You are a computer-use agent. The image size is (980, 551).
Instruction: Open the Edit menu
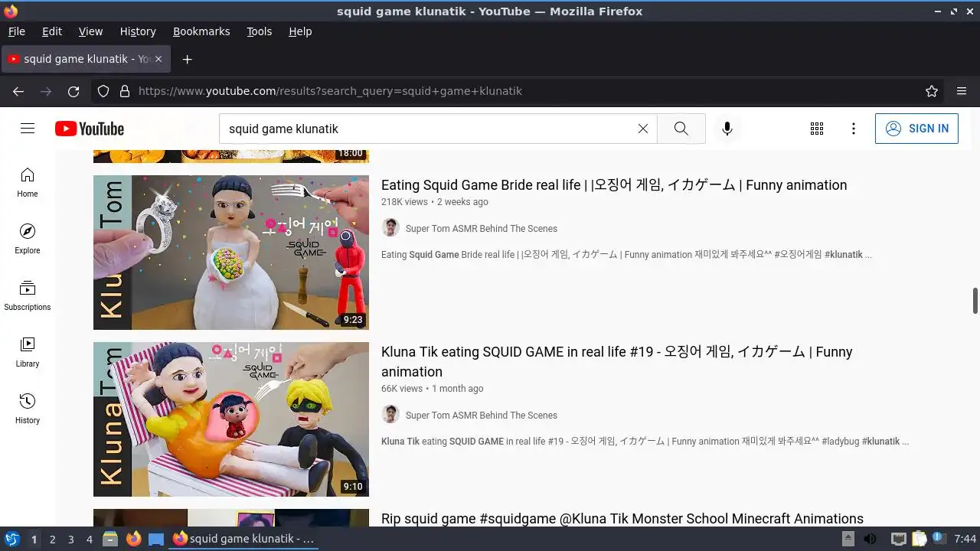click(52, 31)
